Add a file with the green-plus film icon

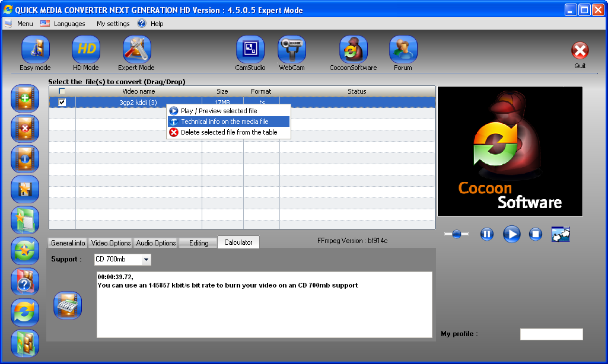25,98
